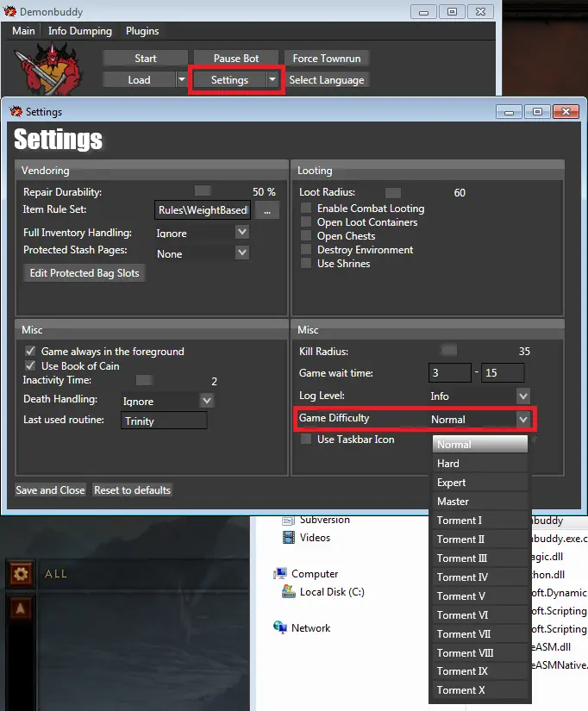Click the gear icon in the game sidebar
This screenshot has width=588, height=711.
[x=21, y=573]
